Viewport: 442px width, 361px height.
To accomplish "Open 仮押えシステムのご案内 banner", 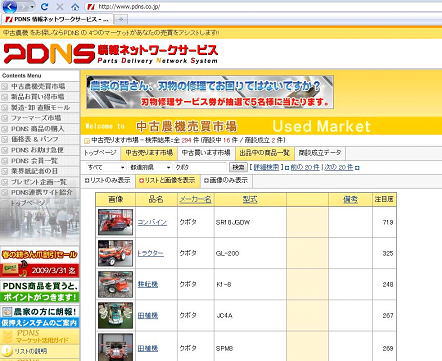I will coord(40,323).
